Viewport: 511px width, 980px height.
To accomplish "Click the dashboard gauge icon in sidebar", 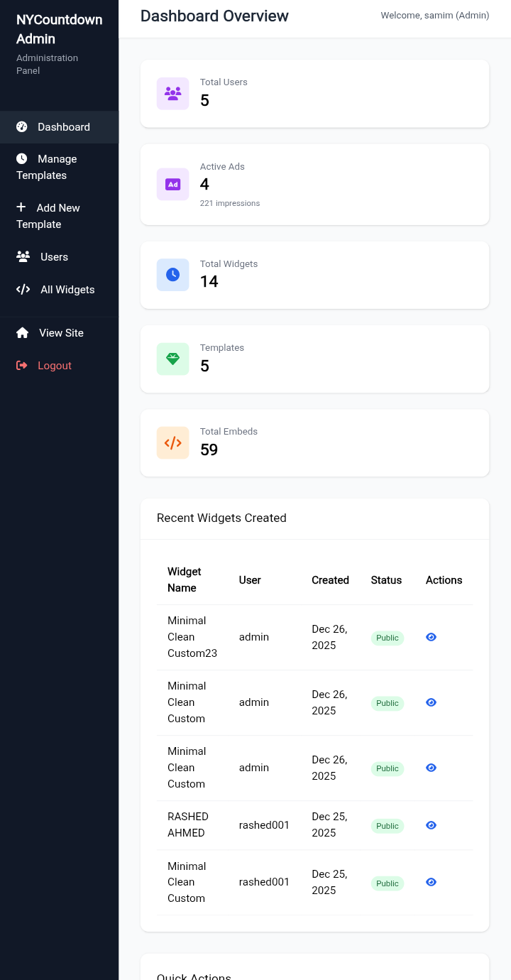I will [22, 127].
